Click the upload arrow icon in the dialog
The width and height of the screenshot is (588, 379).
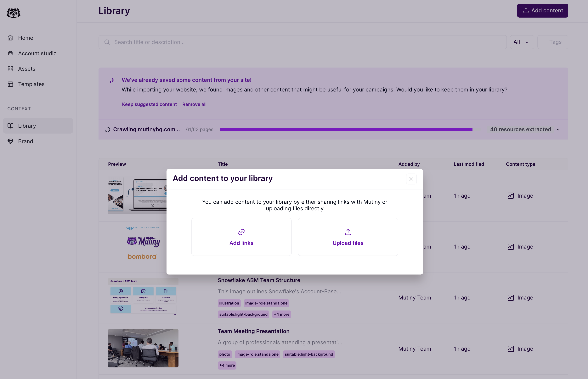click(x=348, y=232)
